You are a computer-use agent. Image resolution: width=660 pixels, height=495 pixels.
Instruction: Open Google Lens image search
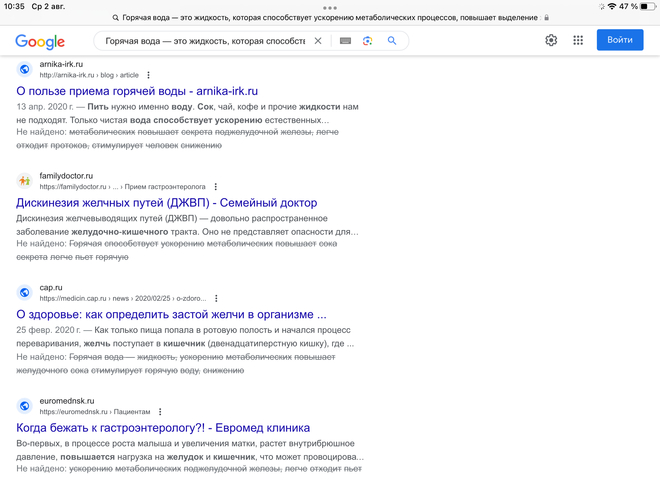[367, 41]
